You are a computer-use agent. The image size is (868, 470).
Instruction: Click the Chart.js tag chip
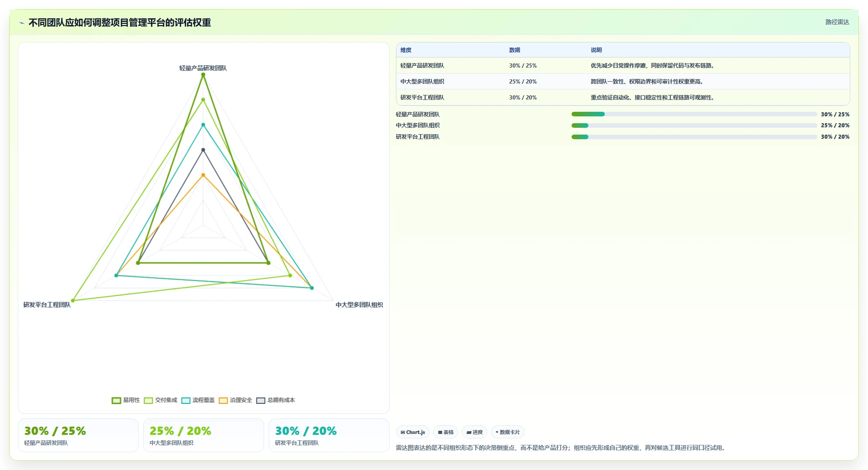click(x=413, y=432)
